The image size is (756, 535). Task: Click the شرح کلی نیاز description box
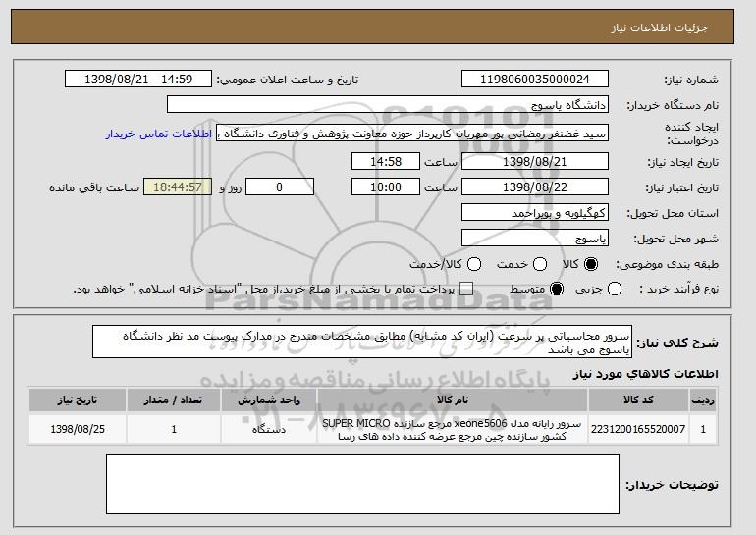click(x=362, y=342)
